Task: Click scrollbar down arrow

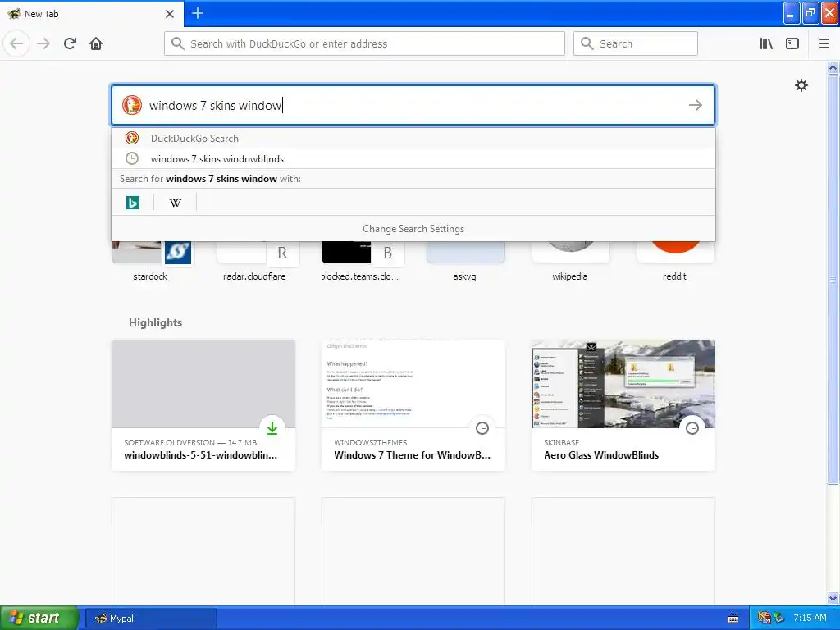Action: [833, 598]
